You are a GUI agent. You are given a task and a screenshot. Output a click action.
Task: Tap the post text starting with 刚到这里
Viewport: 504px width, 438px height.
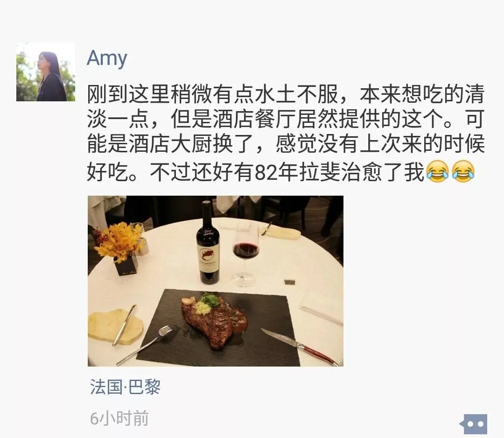(x=286, y=133)
